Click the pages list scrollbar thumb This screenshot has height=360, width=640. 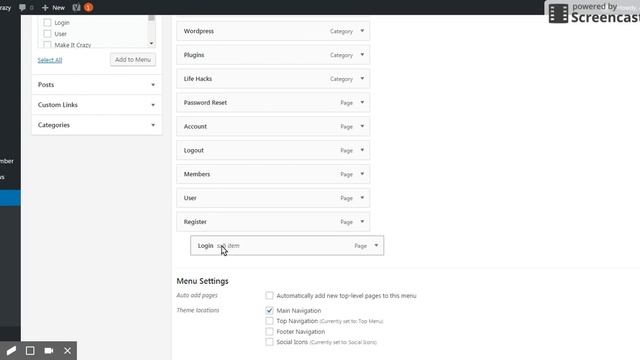tap(151, 18)
